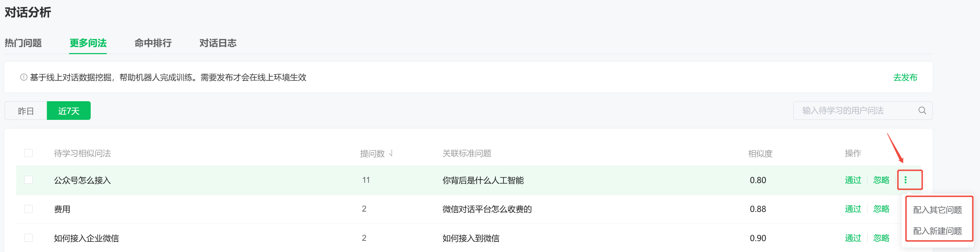Select checkbox for 如何接入企业微信 row
Image resolution: width=980 pixels, height=252 pixels.
[x=28, y=238]
